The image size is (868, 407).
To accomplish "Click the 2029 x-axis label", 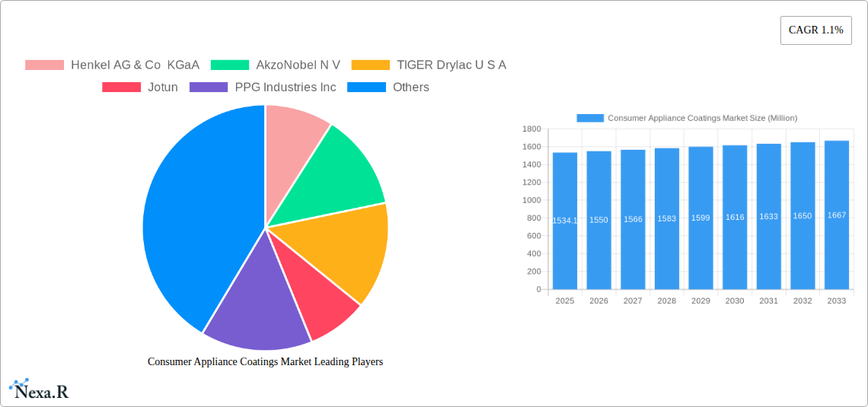I will tap(700, 300).
